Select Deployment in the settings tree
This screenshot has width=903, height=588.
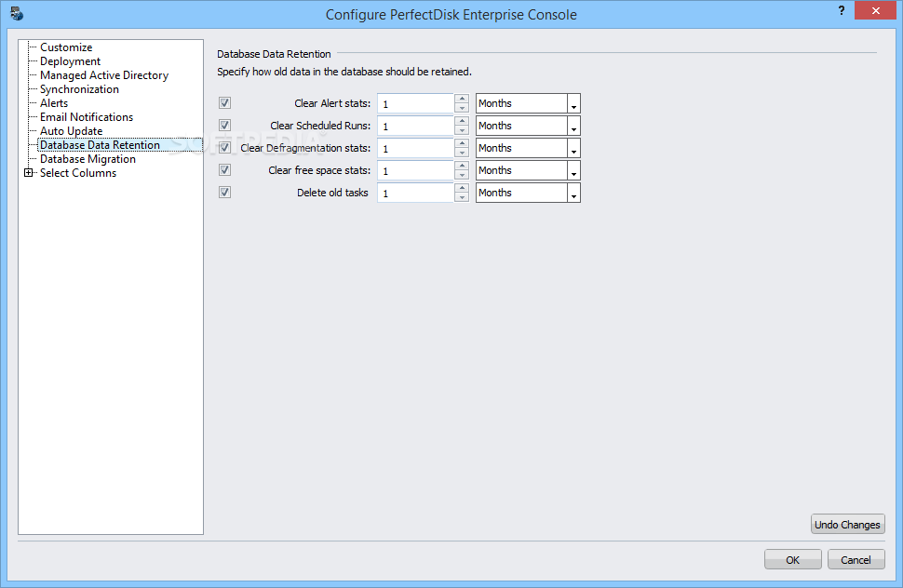point(70,61)
